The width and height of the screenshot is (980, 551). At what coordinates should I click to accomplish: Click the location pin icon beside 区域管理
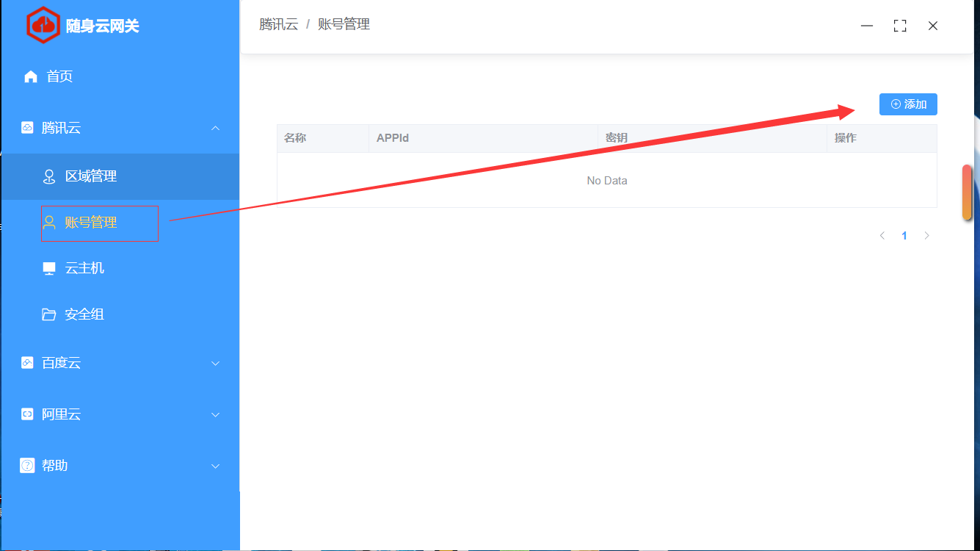49,176
